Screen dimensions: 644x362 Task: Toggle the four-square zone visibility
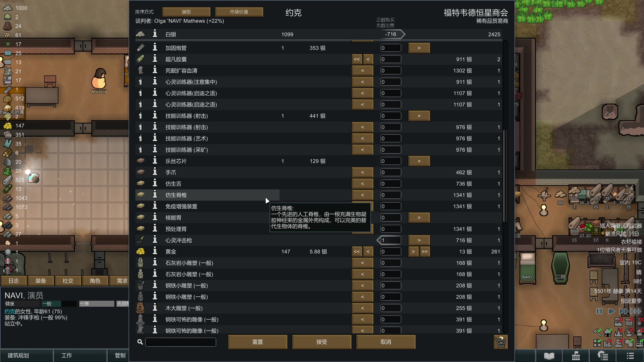coord(597,343)
